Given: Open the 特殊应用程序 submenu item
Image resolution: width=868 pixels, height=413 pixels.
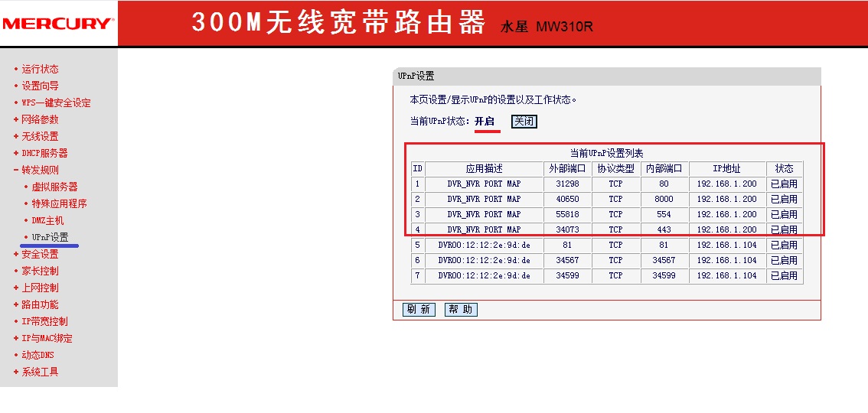Looking at the screenshot, I should 59,203.
